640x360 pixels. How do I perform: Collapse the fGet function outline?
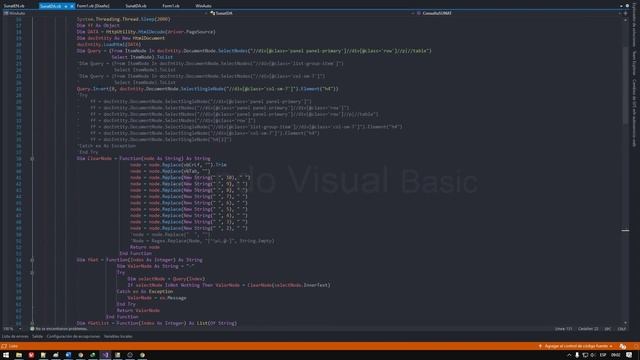click(32, 260)
